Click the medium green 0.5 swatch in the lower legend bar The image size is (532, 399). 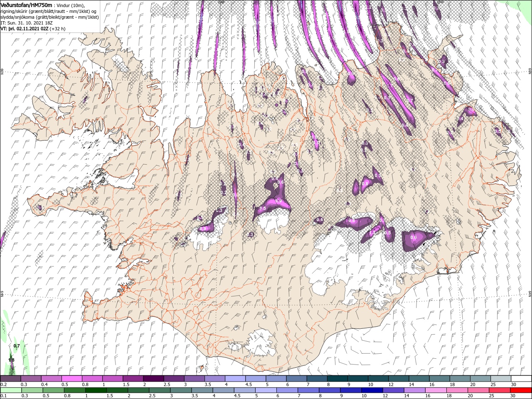[53, 390]
